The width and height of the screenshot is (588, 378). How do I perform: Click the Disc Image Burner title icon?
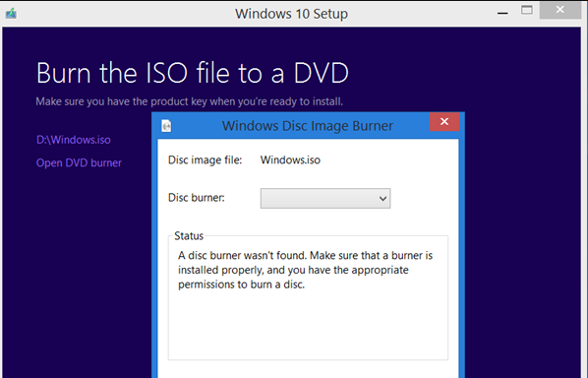[166, 126]
